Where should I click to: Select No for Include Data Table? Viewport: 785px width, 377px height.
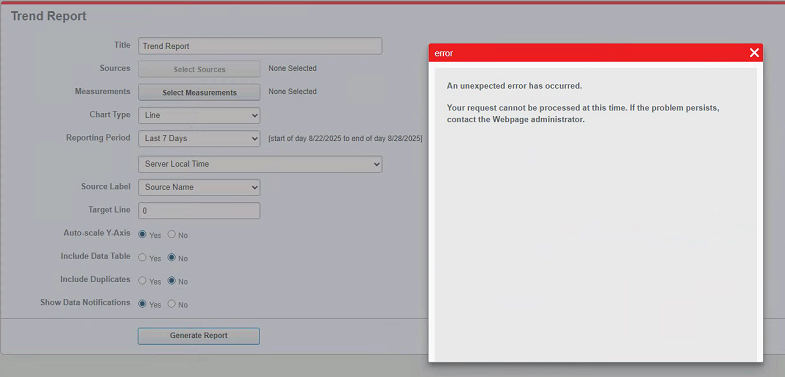[x=172, y=257]
